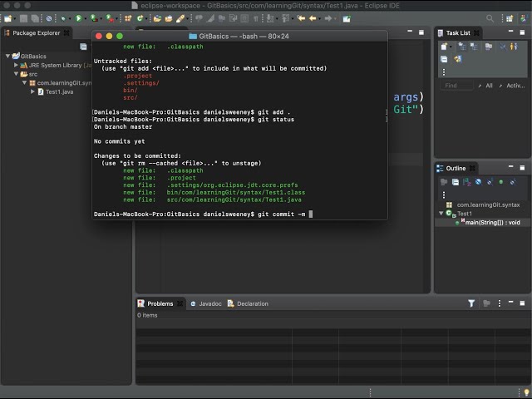Image resolution: width=532 pixels, height=399 pixels.
Task: Toggle Hide Local Types in Outline toolbar
Action: [x=513, y=182]
